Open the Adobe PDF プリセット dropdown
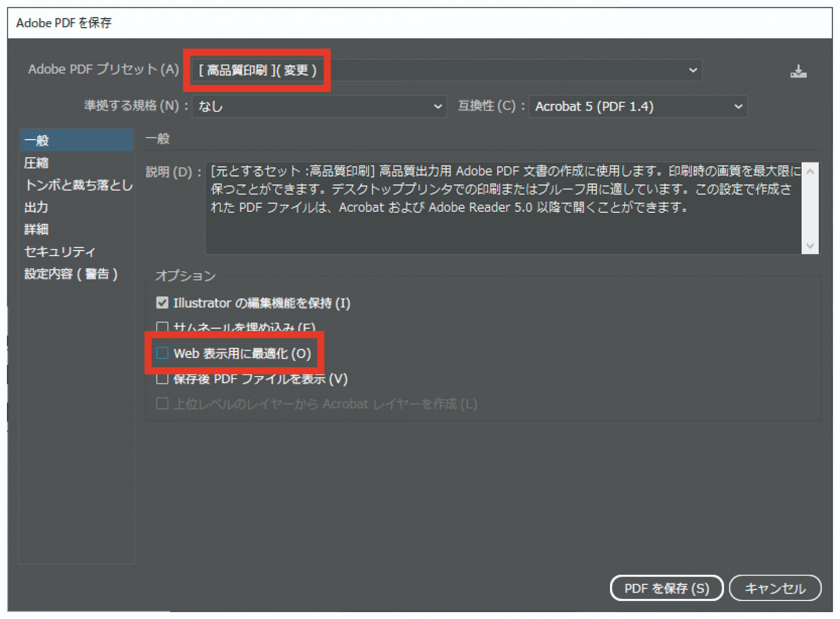The image size is (840, 619). (446, 70)
